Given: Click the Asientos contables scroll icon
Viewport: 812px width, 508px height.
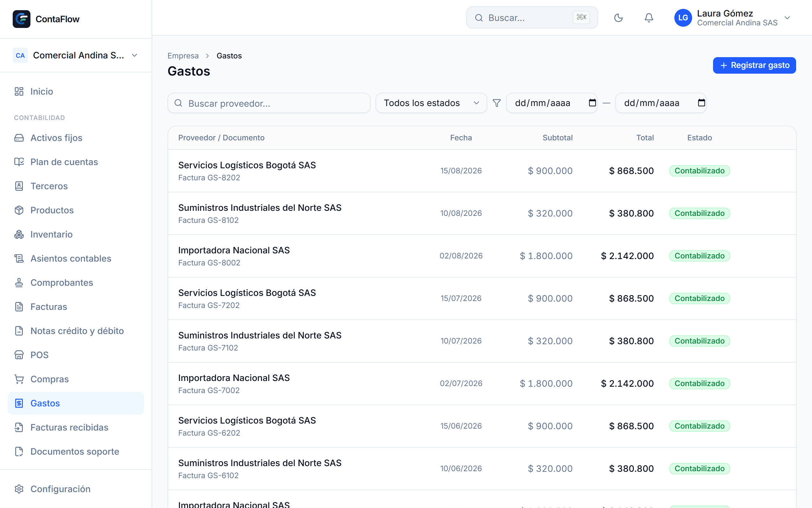Looking at the screenshot, I should [19, 258].
